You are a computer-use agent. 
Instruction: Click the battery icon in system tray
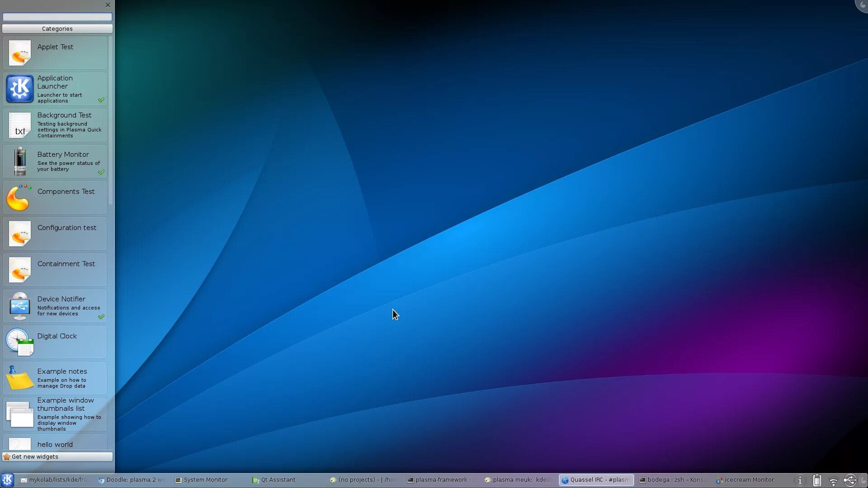(x=816, y=481)
